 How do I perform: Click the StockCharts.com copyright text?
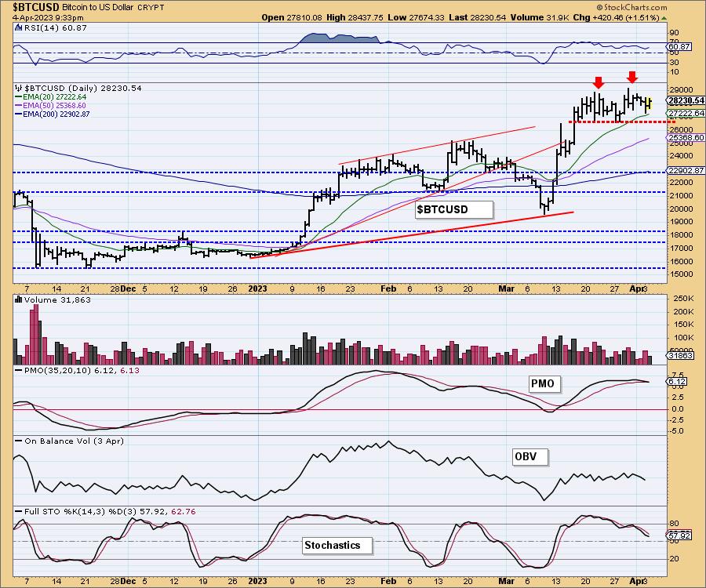(x=631, y=7)
